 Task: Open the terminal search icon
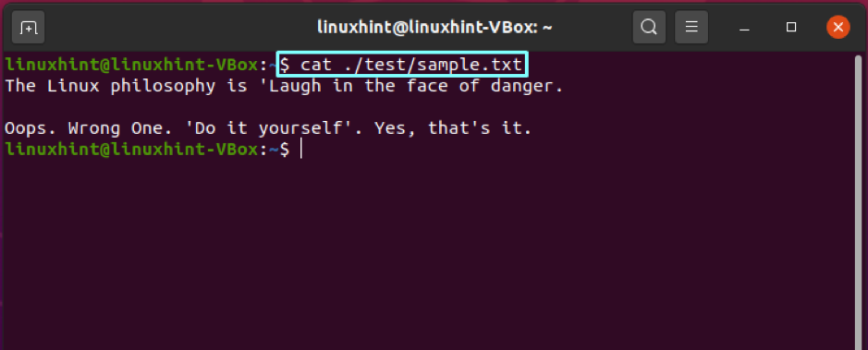point(649,27)
